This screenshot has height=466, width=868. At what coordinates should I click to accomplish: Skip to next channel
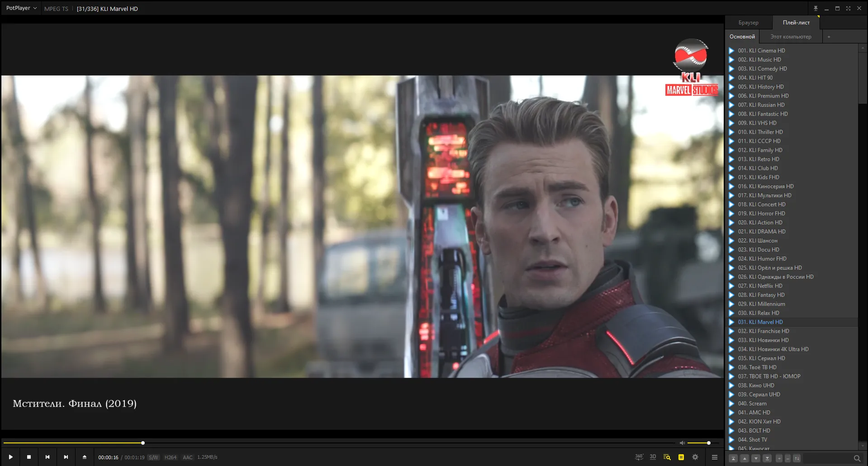click(66, 457)
